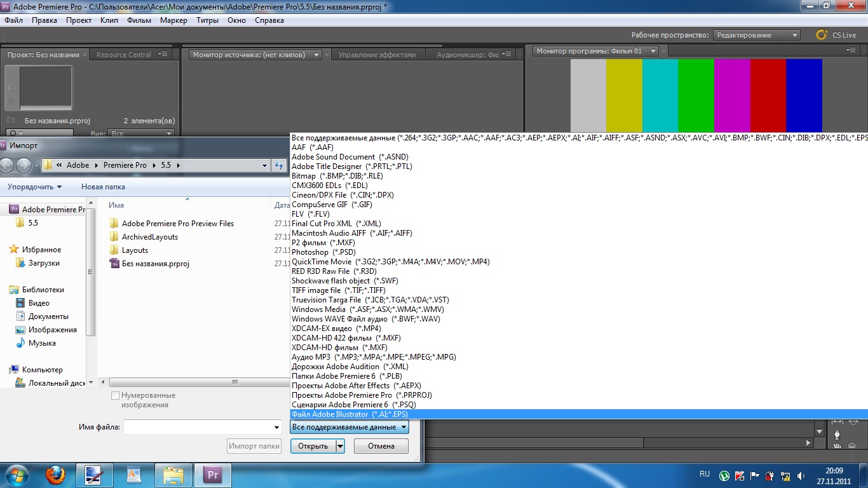Viewport: 868px width, 488px height.
Task: Click the CS Live icon
Action: click(822, 35)
